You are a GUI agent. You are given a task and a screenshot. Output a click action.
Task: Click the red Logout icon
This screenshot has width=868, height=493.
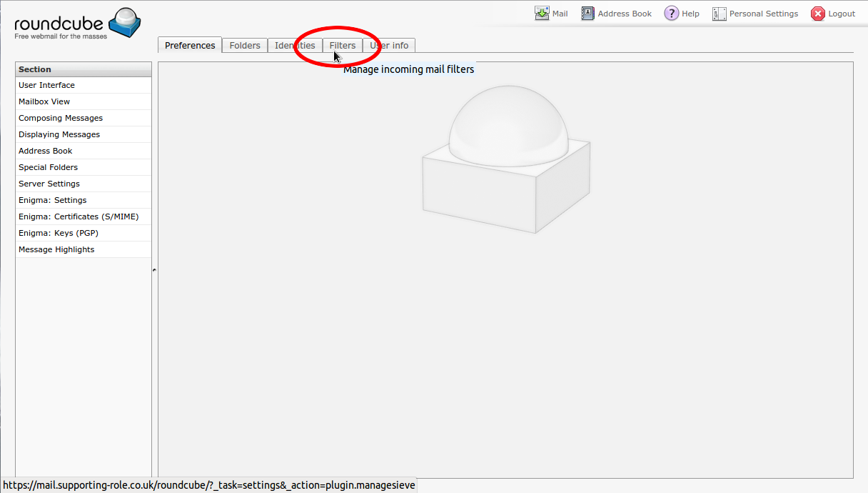(817, 14)
